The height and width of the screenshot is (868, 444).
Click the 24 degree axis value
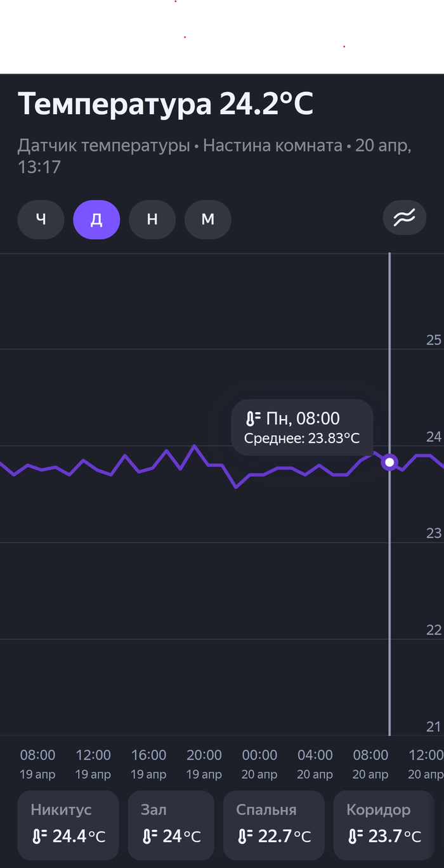tap(434, 437)
